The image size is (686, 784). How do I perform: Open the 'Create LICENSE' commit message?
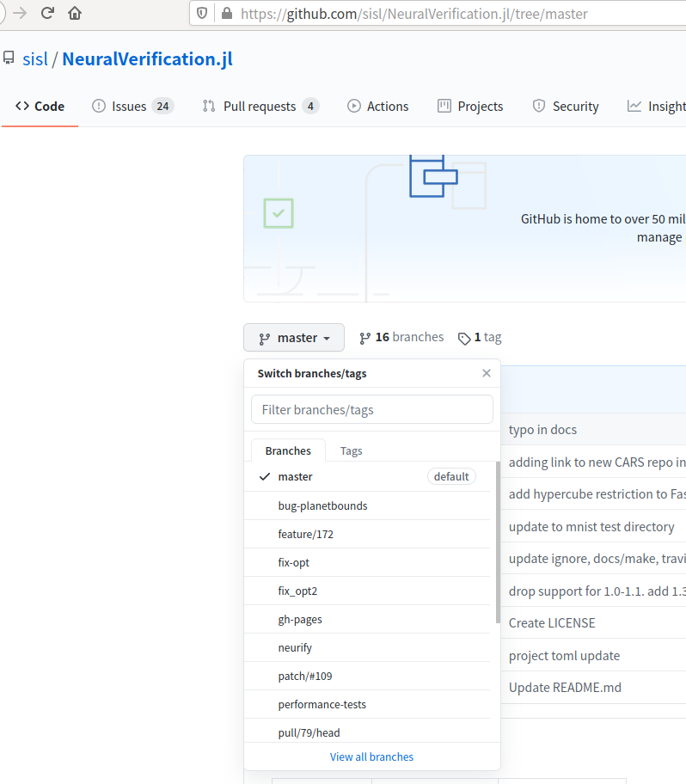[552, 623]
